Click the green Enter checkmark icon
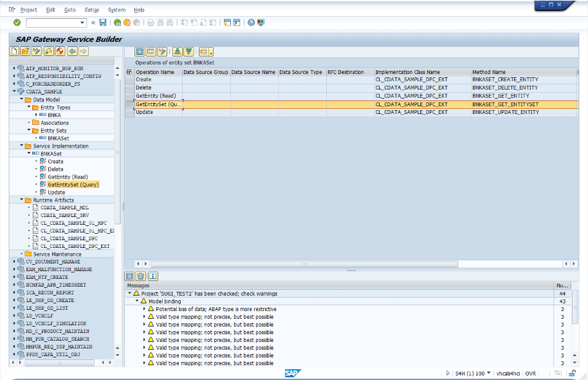Image resolution: width=588 pixels, height=380 pixels. (x=17, y=23)
